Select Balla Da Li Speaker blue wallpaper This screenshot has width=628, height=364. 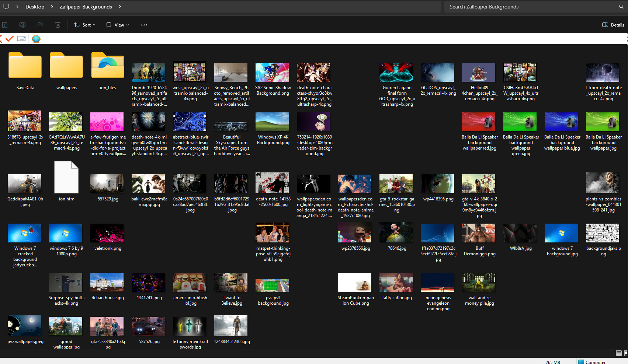pyautogui.click(x=561, y=122)
